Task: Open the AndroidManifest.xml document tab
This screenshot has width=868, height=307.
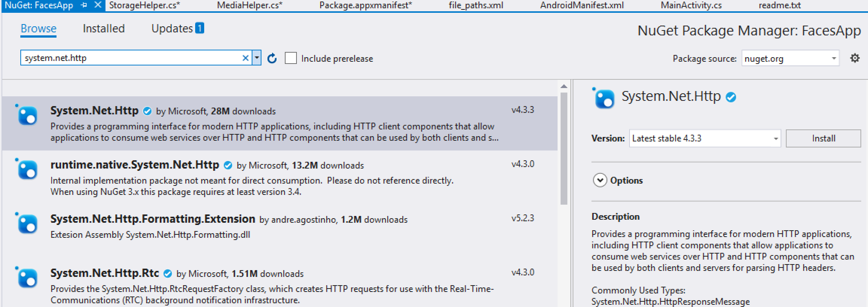Action: (x=582, y=5)
